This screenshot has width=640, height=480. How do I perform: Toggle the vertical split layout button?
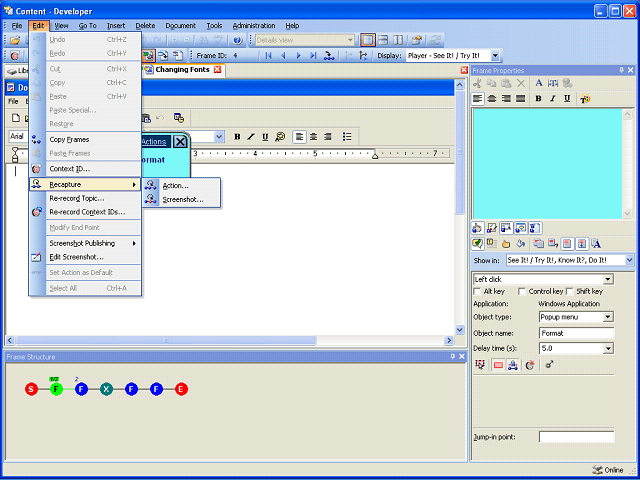(x=398, y=40)
